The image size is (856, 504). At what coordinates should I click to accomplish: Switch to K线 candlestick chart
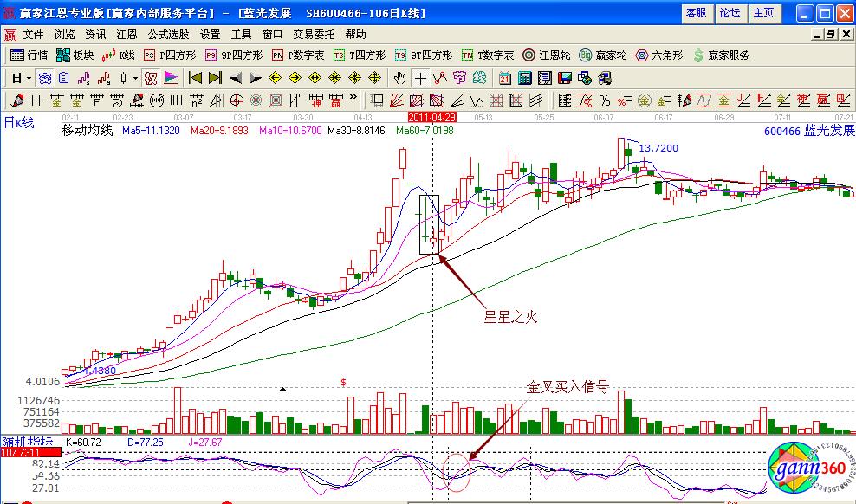point(119,55)
